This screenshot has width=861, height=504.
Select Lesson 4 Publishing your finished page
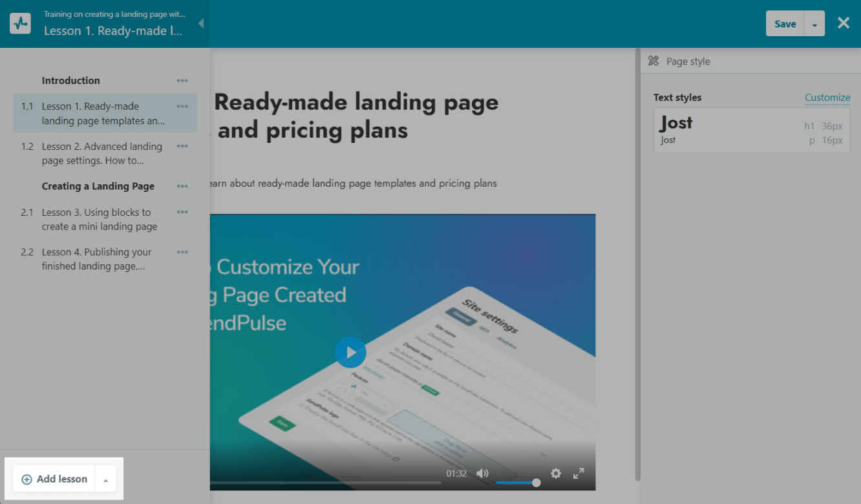96,259
